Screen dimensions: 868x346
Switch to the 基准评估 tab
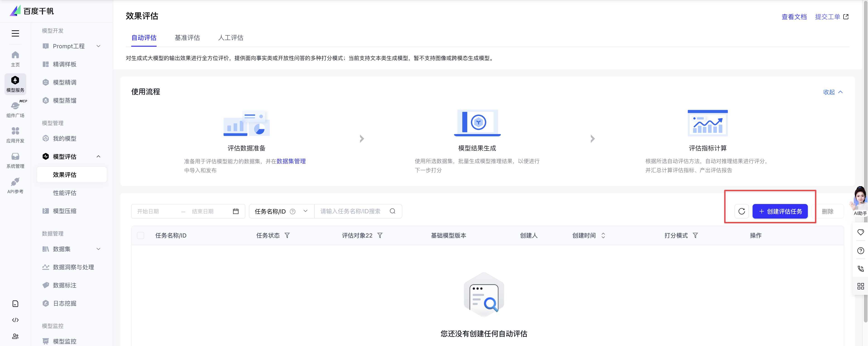coord(187,38)
